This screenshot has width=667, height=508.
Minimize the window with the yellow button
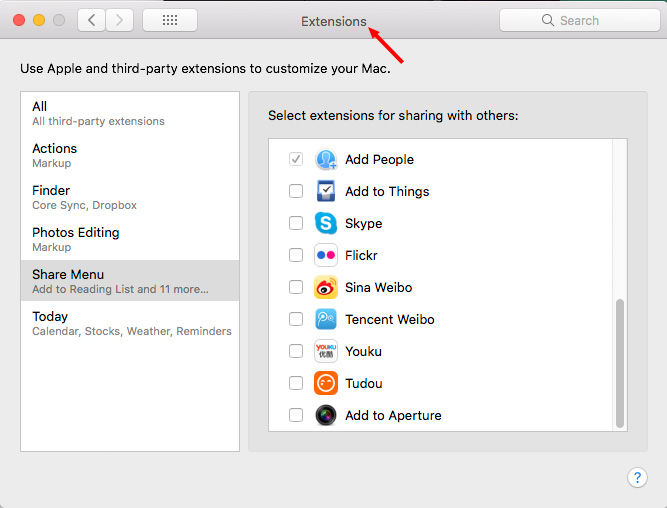click(39, 20)
